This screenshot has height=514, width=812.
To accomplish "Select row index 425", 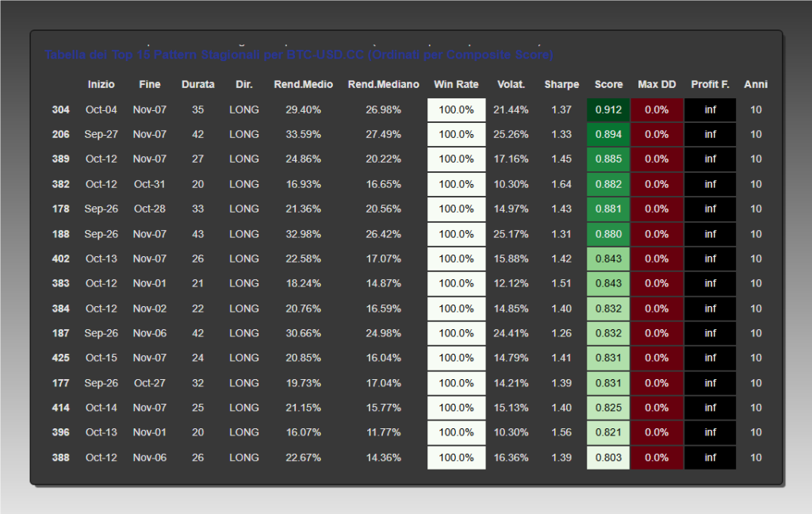I will point(60,358).
